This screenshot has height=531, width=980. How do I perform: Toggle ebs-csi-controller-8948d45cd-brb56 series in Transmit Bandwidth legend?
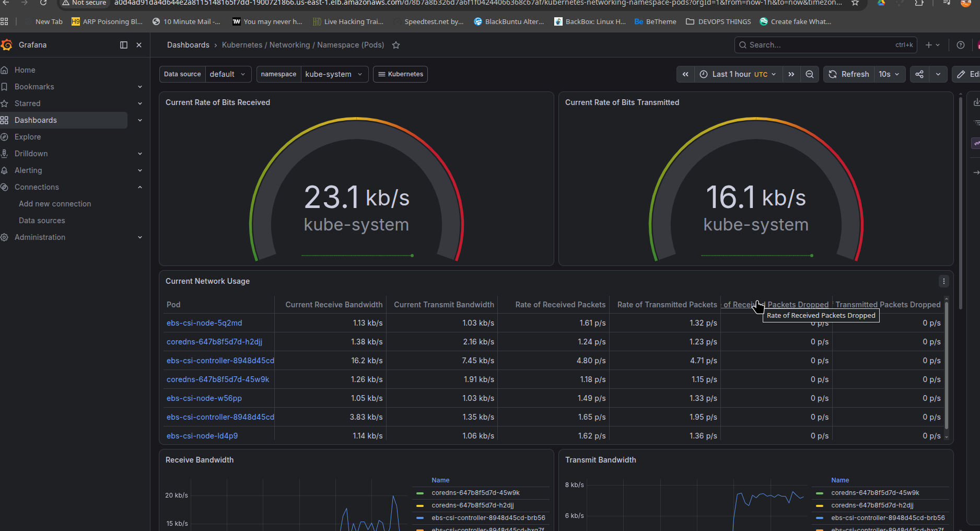point(888,518)
